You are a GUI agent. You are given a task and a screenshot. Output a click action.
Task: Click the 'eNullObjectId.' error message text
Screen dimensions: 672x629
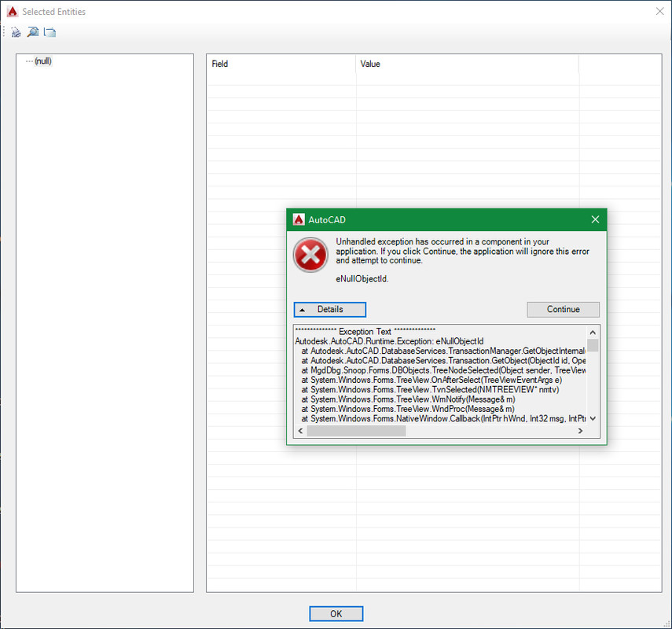coord(362,279)
